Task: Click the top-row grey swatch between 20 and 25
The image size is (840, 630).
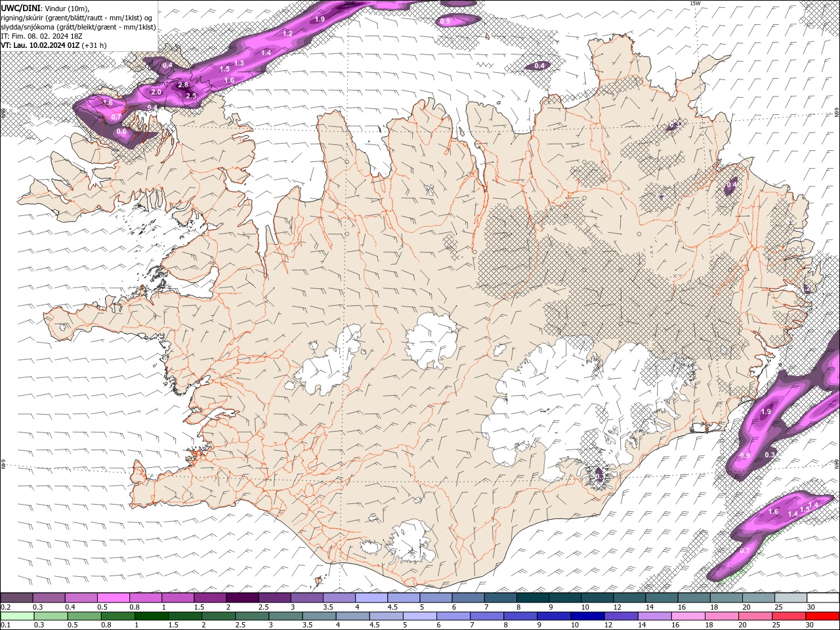Action: [760, 598]
